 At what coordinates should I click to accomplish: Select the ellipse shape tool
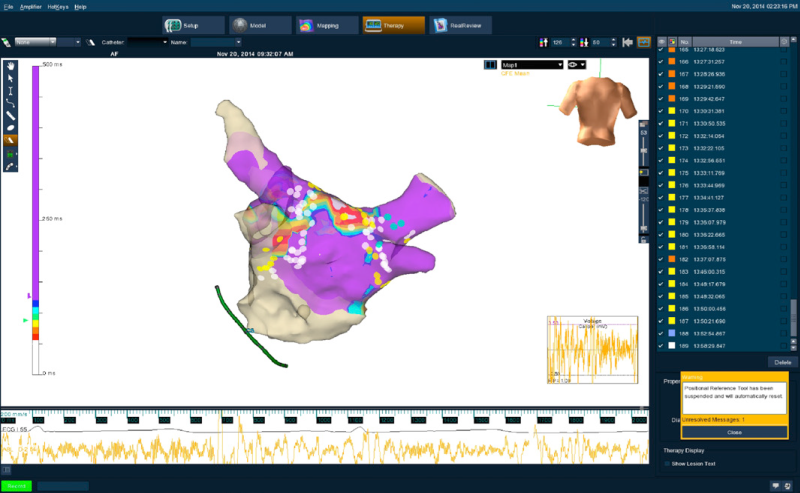pyautogui.click(x=11, y=128)
